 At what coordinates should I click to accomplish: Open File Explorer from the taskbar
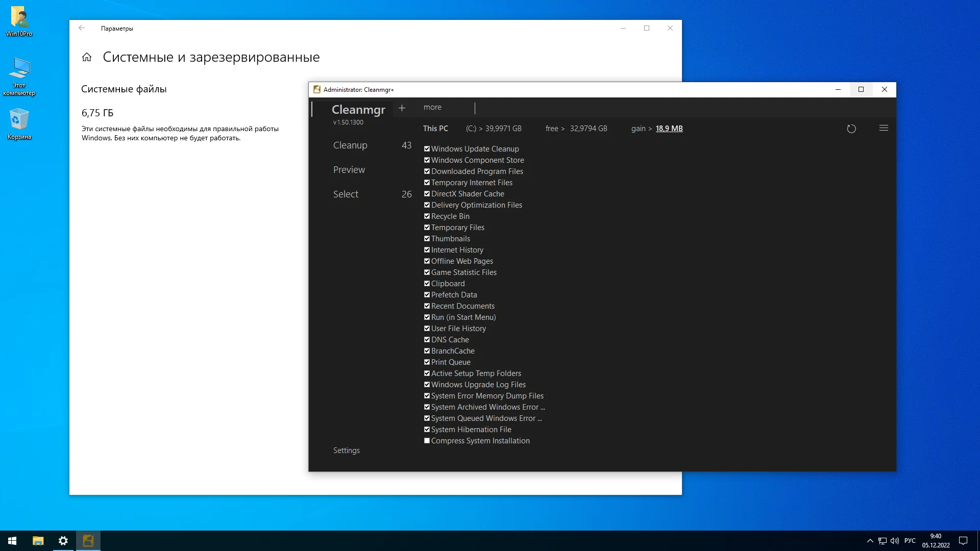[x=38, y=541]
